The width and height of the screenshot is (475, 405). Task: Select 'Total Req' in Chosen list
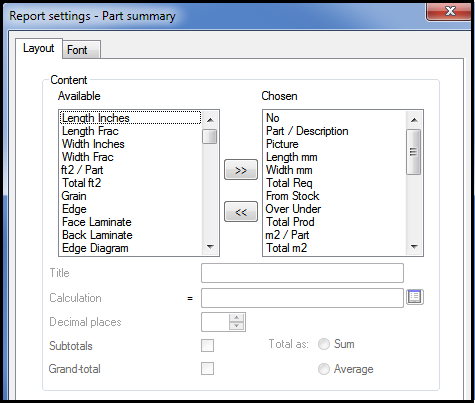tap(335, 183)
